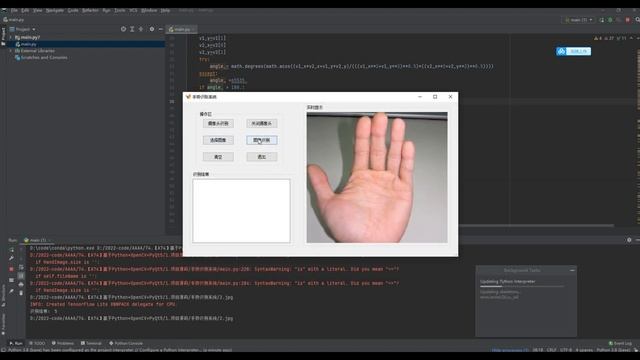Screen dimensions: 640x360
Task: Open the main (1) run configuration dropdown
Action: tap(578, 20)
